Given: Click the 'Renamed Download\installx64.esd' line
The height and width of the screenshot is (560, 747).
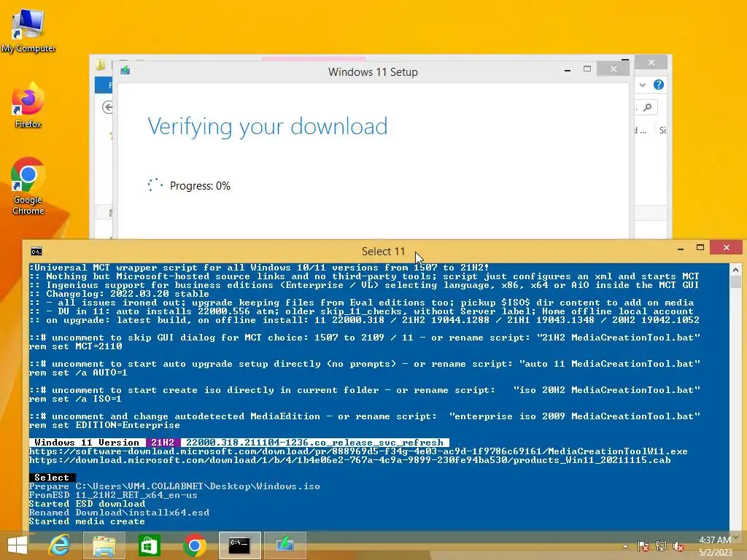Looking at the screenshot, I should click(119, 513).
